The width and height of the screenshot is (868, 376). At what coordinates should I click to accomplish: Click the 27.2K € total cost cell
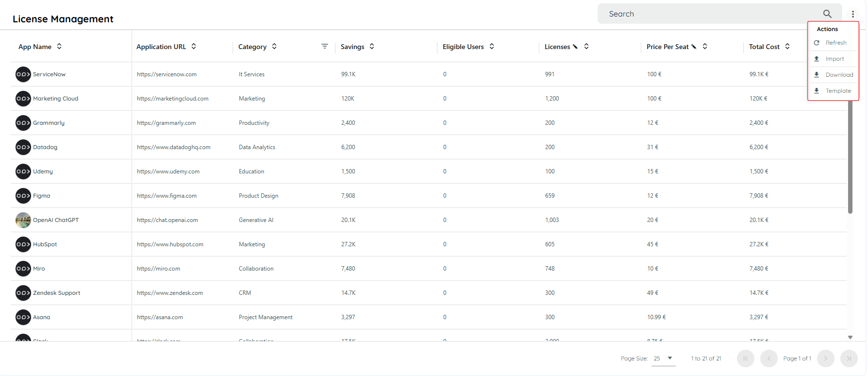pos(759,244)
